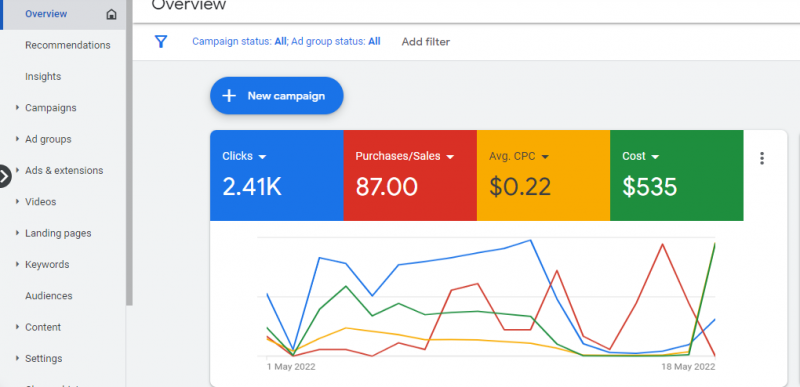Viewport: 800px width, 387px height.
Task: Select the red Purchases/Sales scorecard tile
Action: [x=410, y=175]
